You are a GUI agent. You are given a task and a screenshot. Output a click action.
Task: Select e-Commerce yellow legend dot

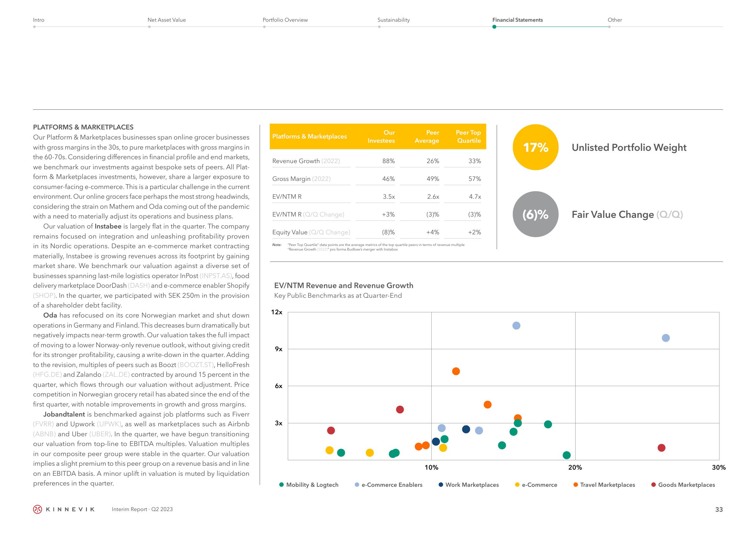tap(517, 485)
